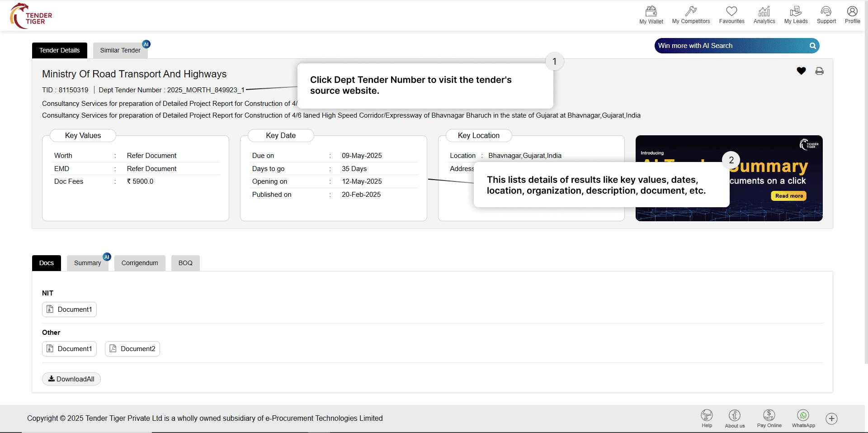Go to My Leads
868x433 pixels.
point(796,15)
